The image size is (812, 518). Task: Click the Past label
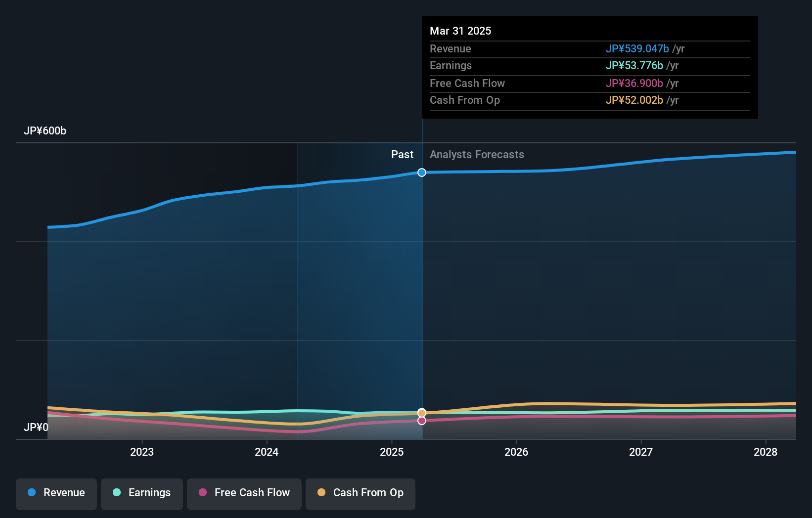point(402,154)
